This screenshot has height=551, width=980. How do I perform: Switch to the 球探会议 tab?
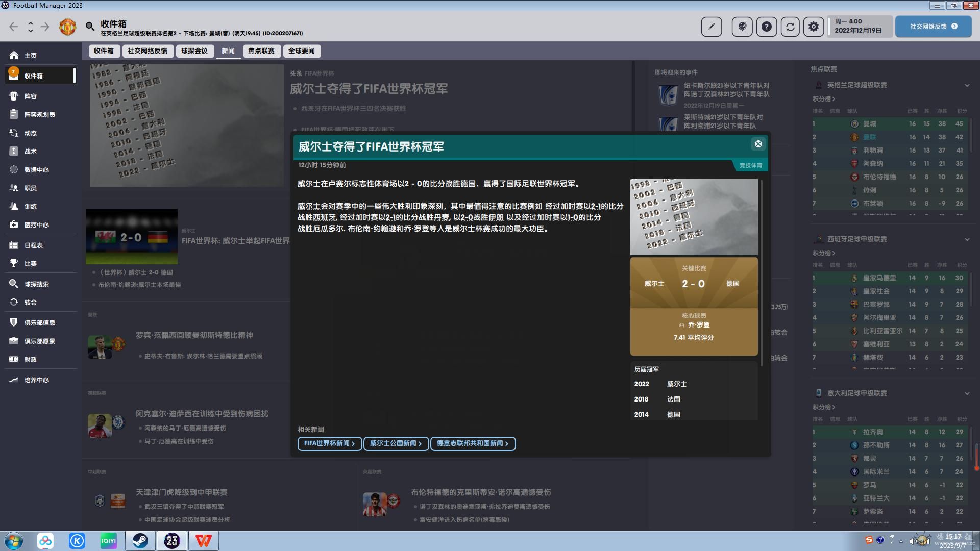[x=194, y=51]
